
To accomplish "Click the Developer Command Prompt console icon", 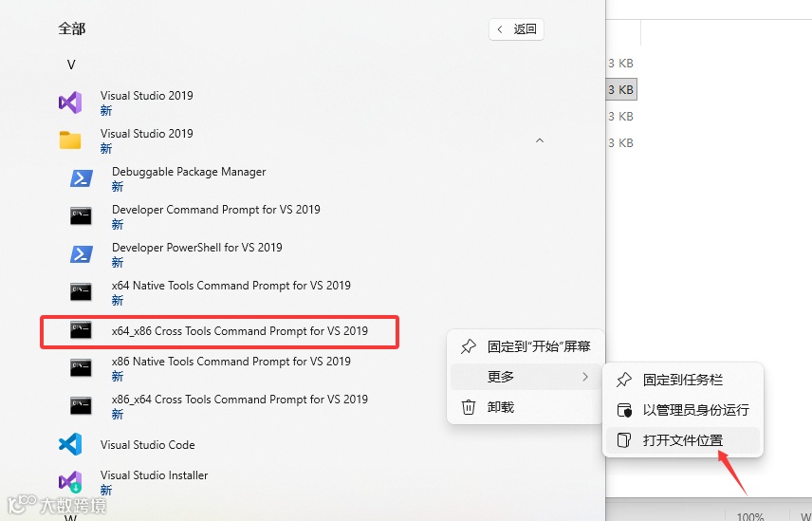I will click(81, 216).
